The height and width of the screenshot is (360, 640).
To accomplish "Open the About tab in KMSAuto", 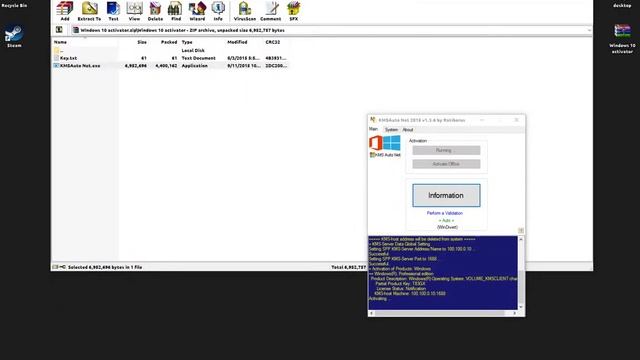I will (x=408, y=130).
